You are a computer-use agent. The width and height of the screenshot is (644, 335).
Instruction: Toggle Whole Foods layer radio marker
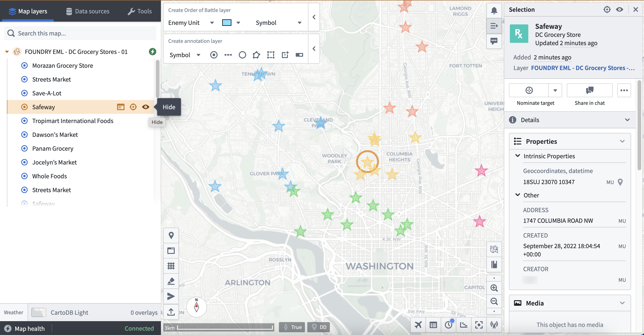(x=24, y=176)
